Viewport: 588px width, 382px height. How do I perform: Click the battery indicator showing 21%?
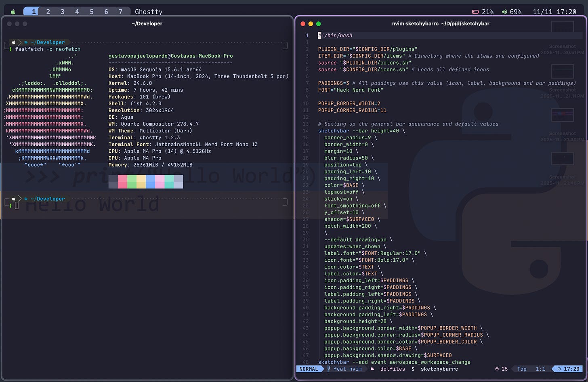483,12
